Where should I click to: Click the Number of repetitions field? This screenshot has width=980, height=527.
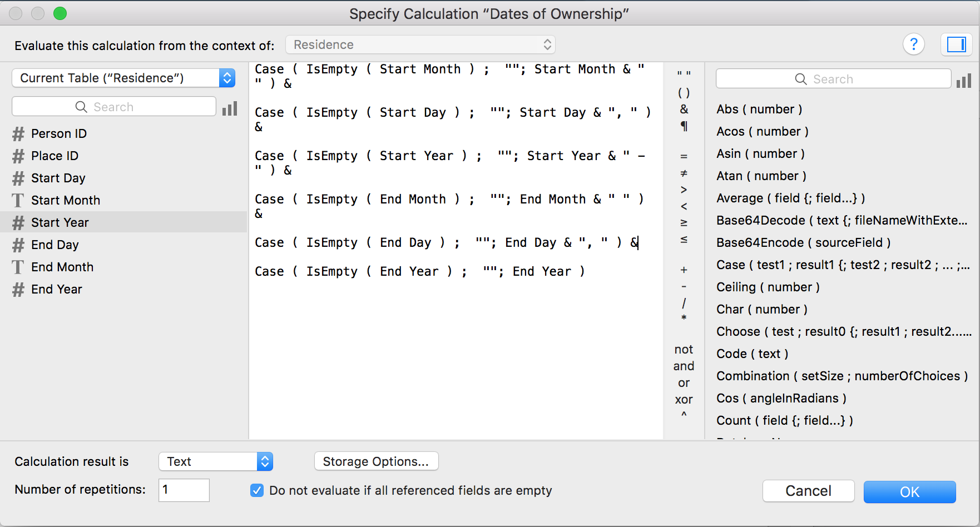click(x=184, y=490)
